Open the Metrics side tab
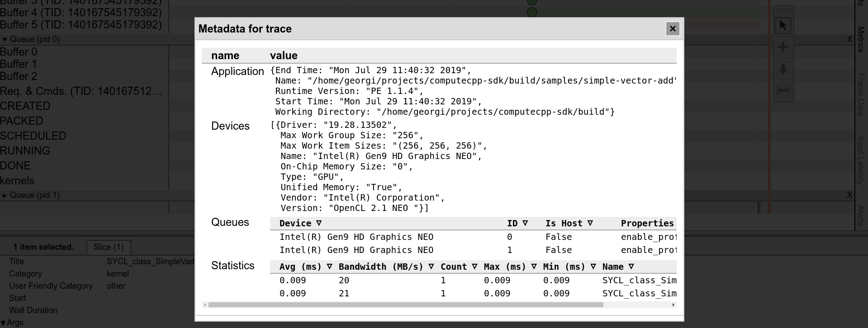The image size is (868, 328). 861,39
